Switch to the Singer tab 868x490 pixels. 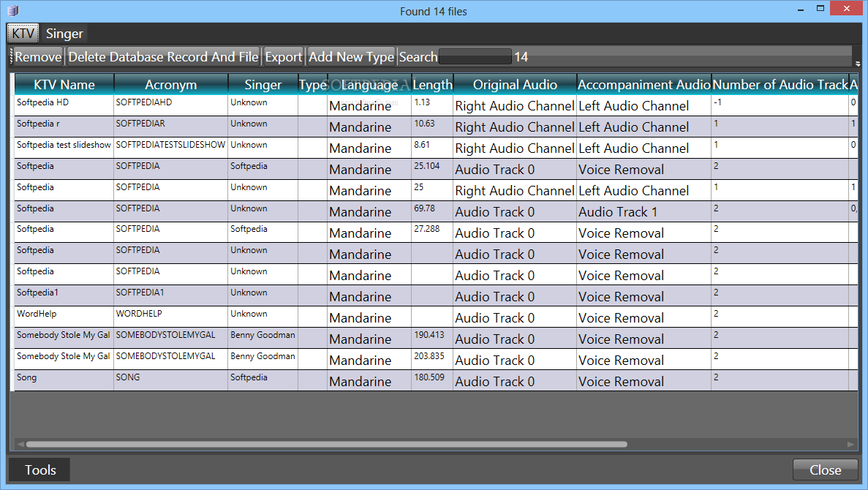[64, 33]
